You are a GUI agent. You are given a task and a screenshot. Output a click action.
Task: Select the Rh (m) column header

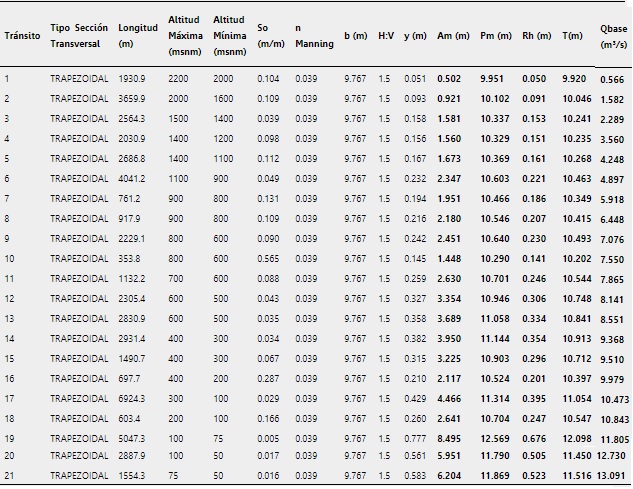click(536, 36)
